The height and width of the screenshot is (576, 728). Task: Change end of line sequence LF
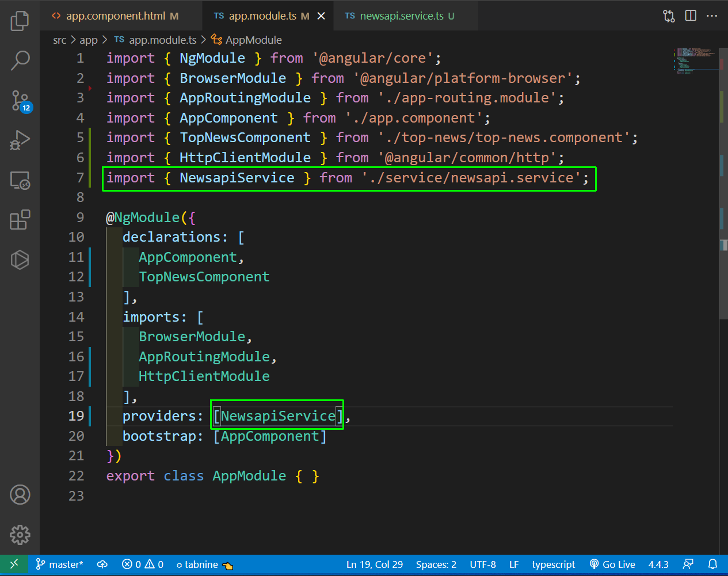pos(514,564)
